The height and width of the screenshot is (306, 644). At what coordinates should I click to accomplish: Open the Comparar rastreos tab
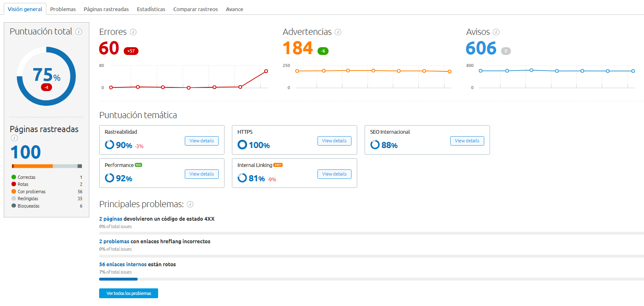click(x=195, y=9)
